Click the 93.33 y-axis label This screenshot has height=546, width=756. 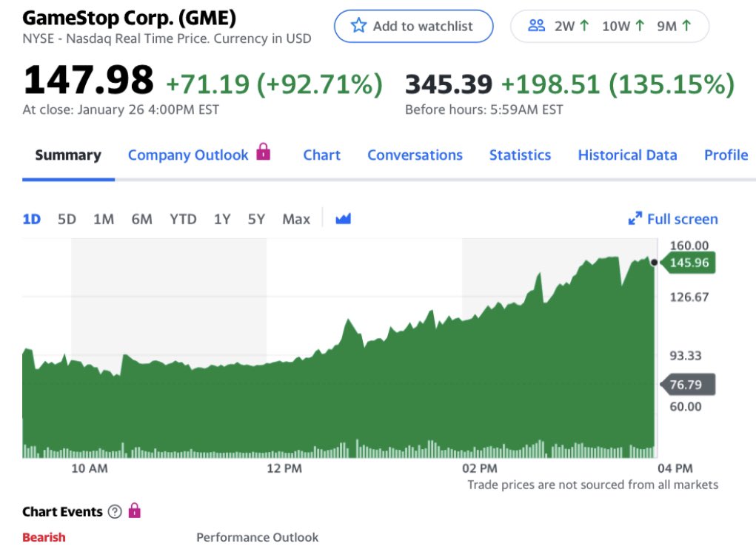tap(686, 356)
